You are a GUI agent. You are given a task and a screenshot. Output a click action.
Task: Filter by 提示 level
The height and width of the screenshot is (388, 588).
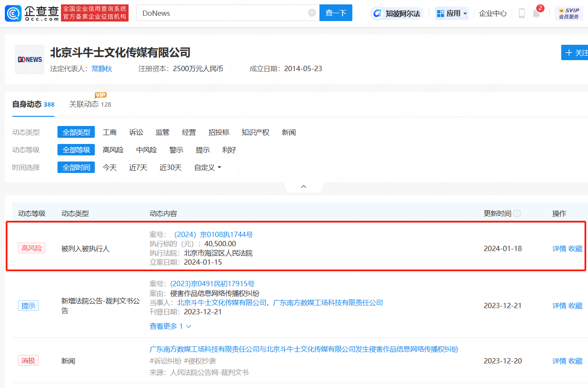203,150
